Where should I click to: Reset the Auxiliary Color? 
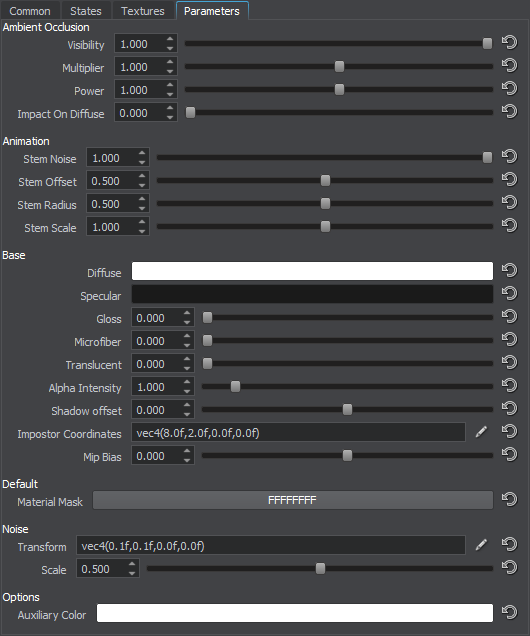pyautogui.click(x=509, y=612)
